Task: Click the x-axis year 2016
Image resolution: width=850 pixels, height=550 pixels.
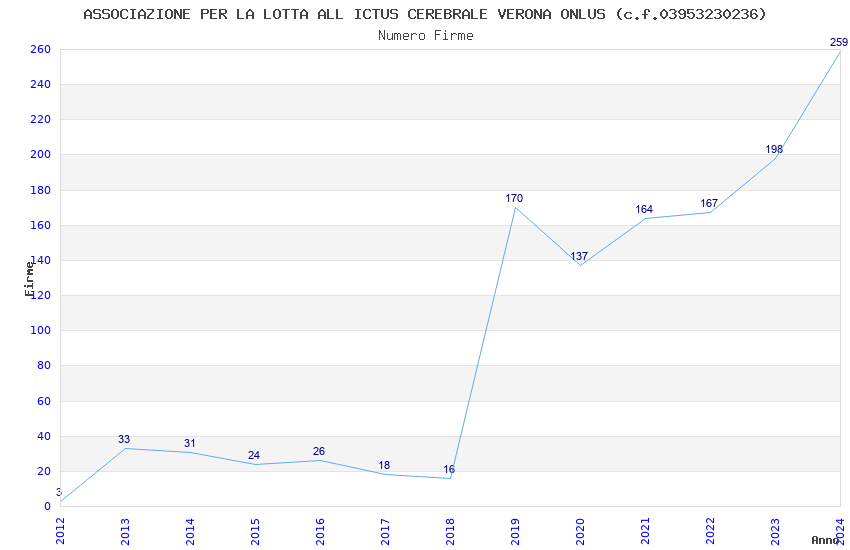Action: (x=320, y=531)
